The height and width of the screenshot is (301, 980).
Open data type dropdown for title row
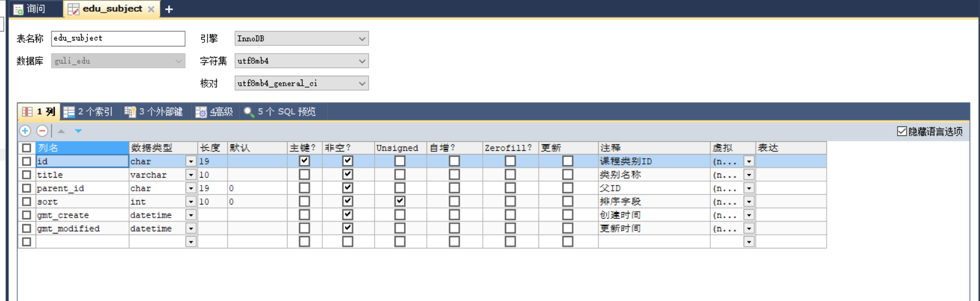(x=191, y=175)
